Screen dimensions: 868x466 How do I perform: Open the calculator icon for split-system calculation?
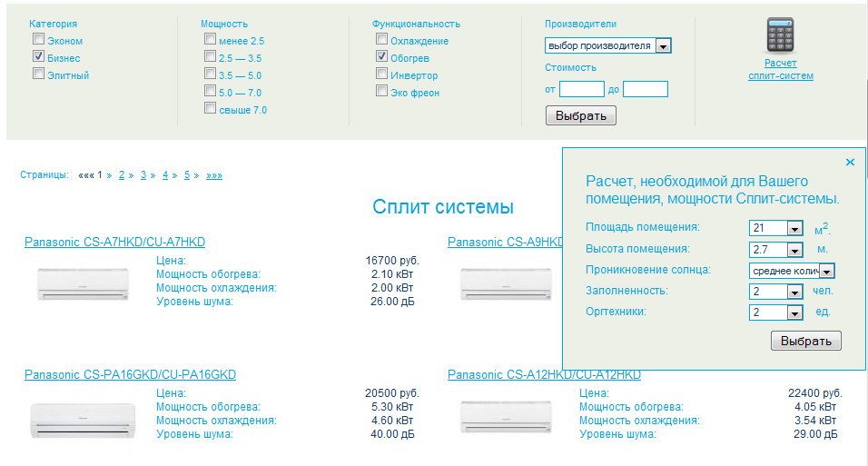click(x=780, y=35)
